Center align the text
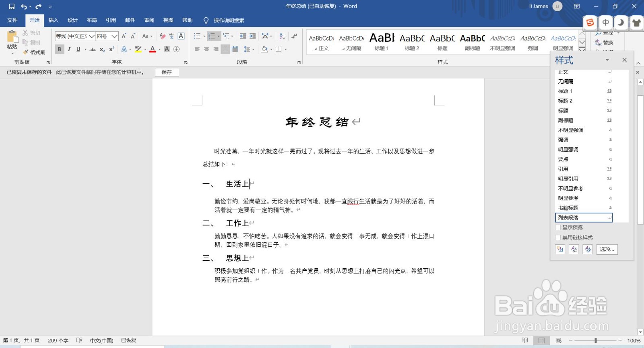 [x=206, y=49]
